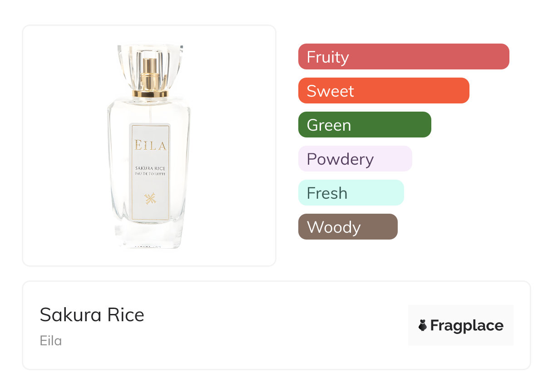Select the Fresh accord bar
Viewport: 553px width, 392px height.
tap(351, 193)
